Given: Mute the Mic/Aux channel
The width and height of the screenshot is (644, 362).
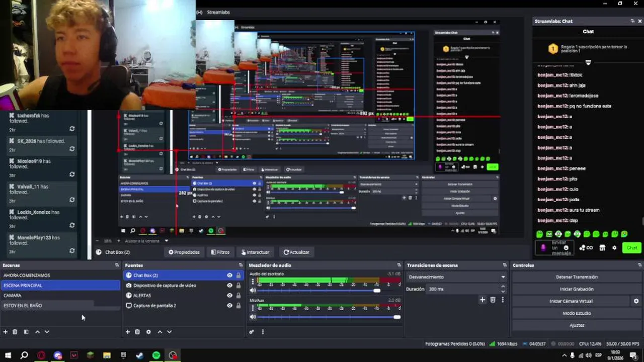Looking at the screenshot, I should (x=253, y=317).
